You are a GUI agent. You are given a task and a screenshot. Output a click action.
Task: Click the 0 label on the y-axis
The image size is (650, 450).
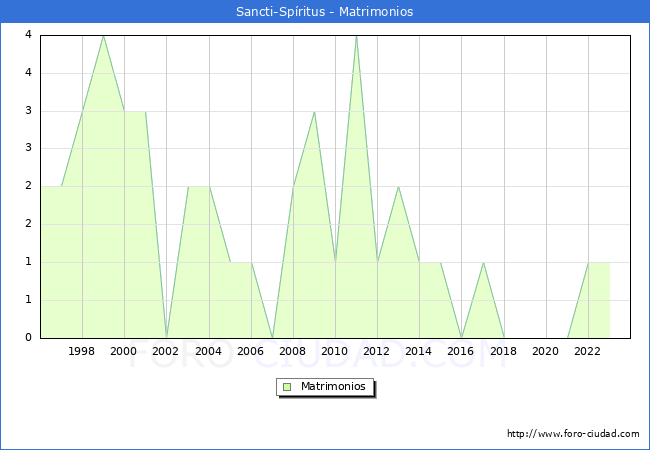tap(28, 338)
